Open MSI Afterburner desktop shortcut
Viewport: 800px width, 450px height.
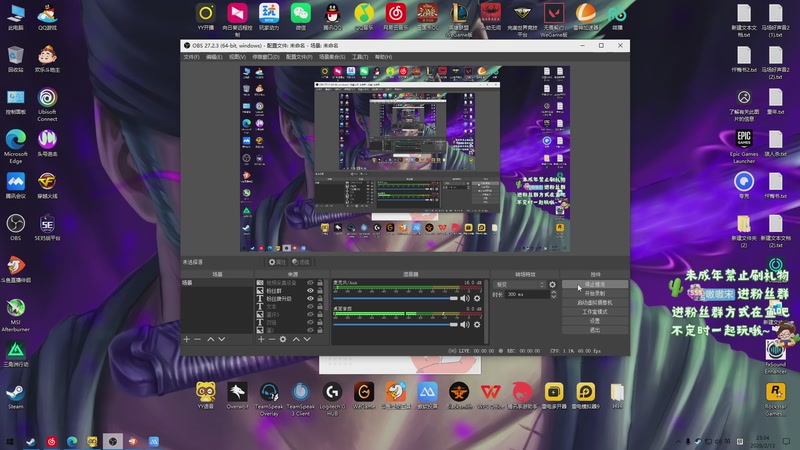pos(16,315)
